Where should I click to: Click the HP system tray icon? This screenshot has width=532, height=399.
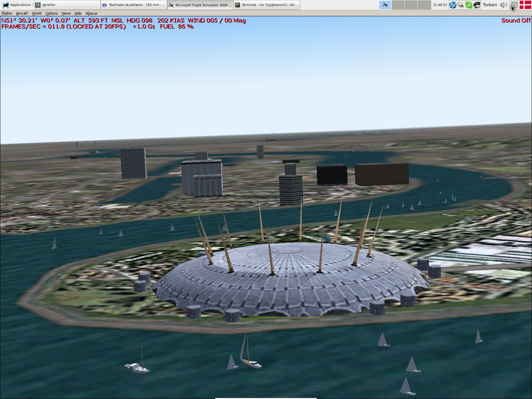click(x=453, y=5)
